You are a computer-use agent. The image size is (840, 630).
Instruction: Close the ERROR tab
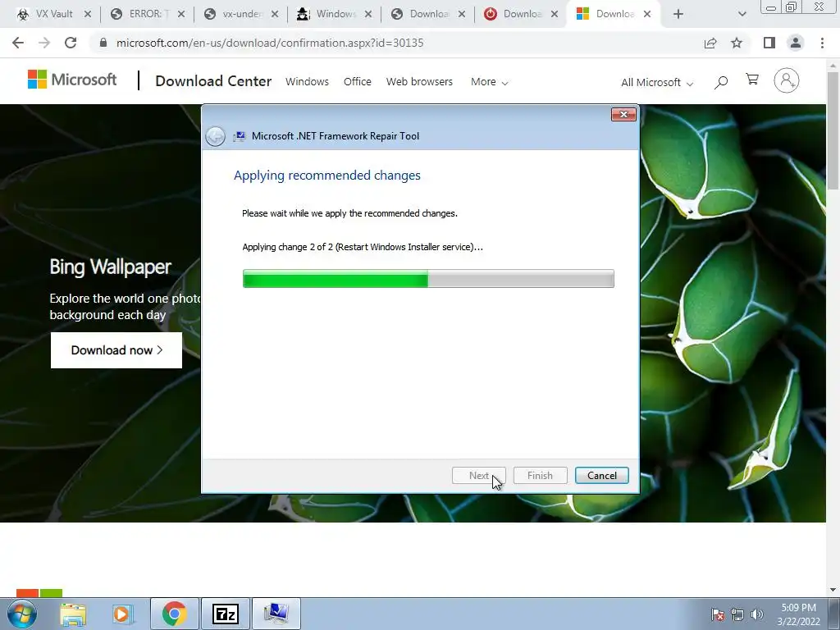click(181, 14)
